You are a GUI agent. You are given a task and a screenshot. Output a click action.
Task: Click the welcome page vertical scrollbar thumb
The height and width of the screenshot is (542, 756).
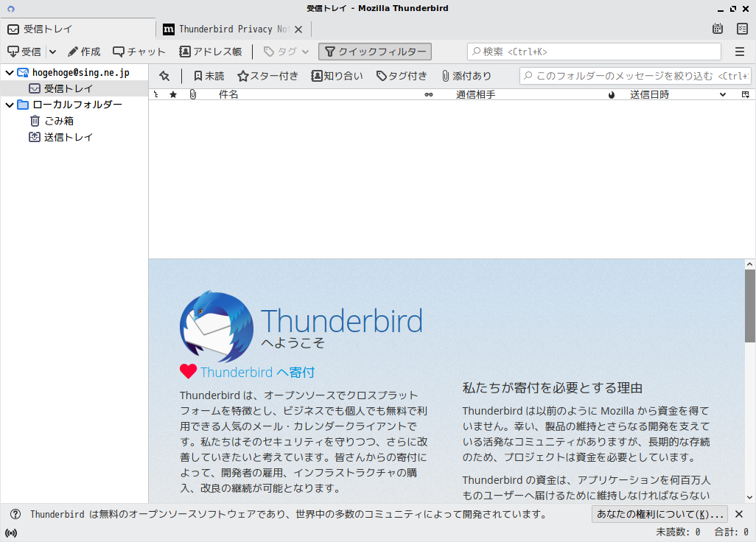[749, 306]
